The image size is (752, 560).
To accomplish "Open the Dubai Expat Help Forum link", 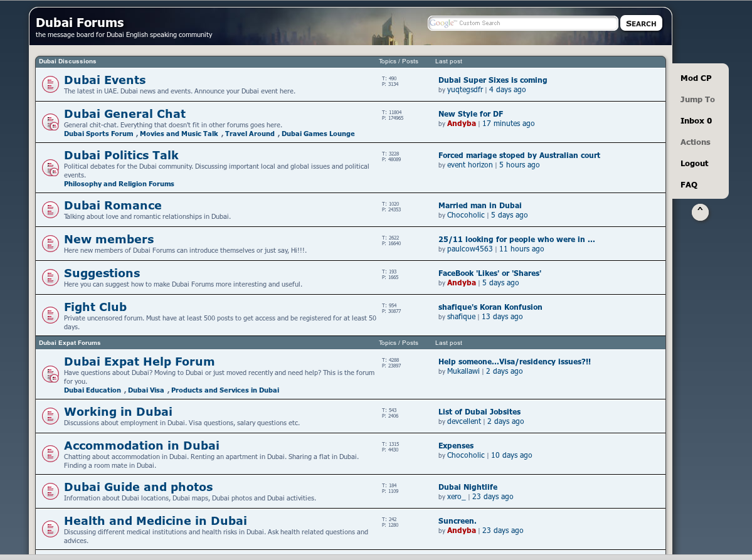I will 139,362.
